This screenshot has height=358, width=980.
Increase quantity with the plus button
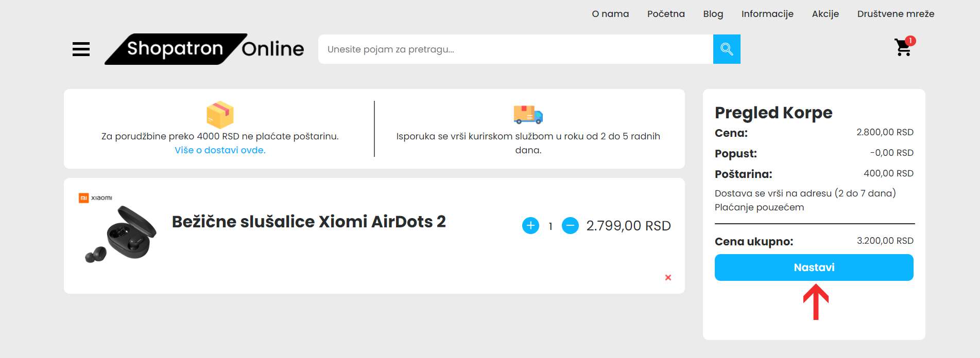(x=530, y=226)
